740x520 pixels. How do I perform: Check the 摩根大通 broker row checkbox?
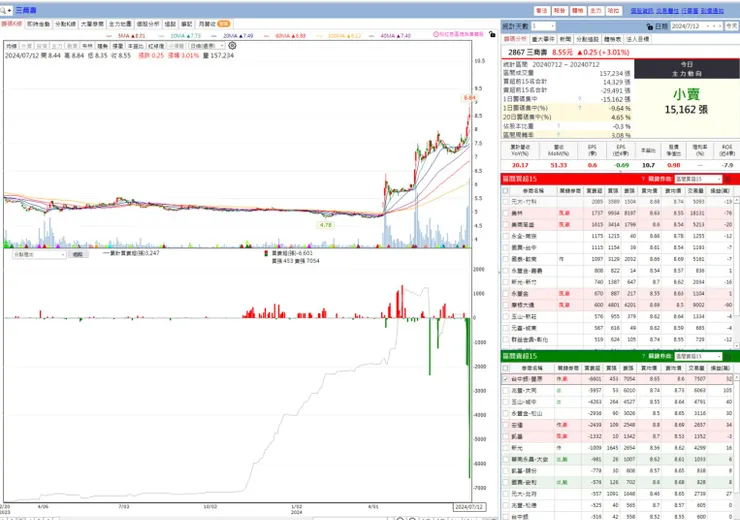tap(506, 305)
